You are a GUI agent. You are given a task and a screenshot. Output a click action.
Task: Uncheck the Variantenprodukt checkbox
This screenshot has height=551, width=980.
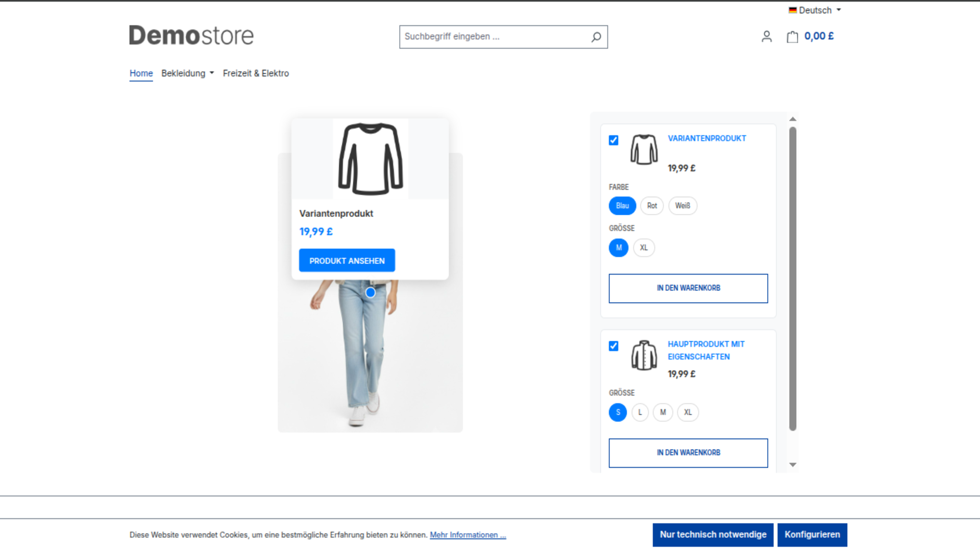[614, 140]
